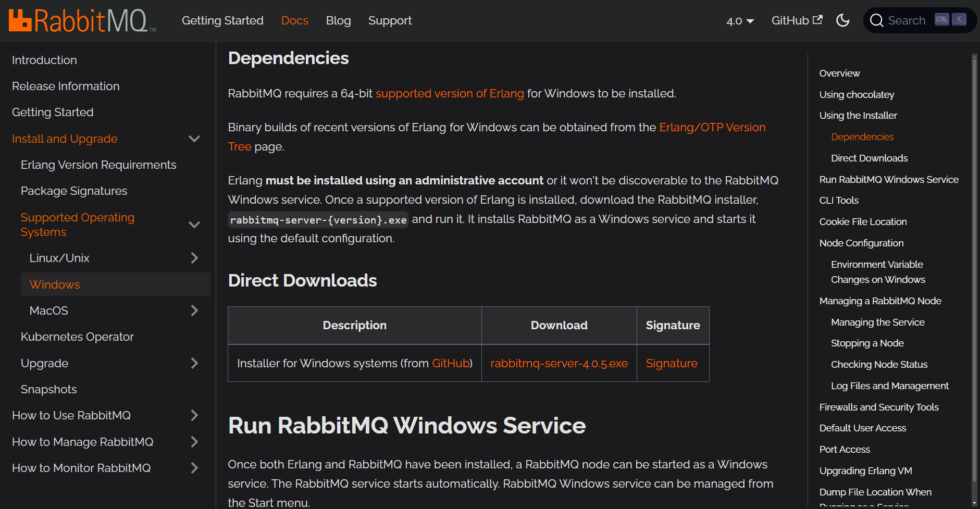Click the Dependencies heading

click(x=288, y=58)
